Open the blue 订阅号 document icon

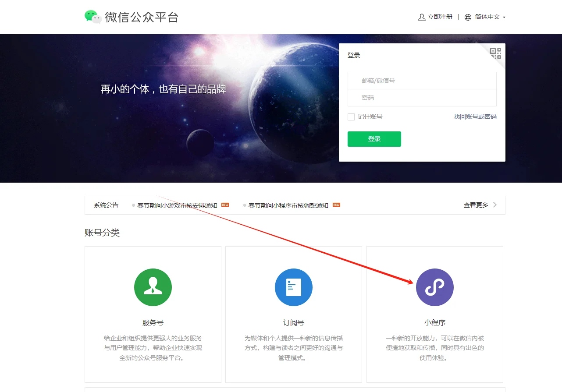[x=294, y=287]
